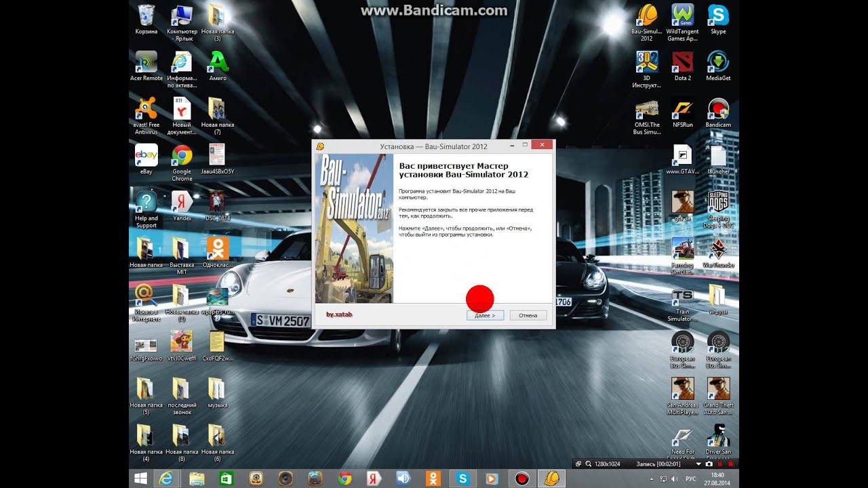Select the Grand Theft Auto San shortcut
The height and width of the screenshot is (488, 868).
[718, 396]
